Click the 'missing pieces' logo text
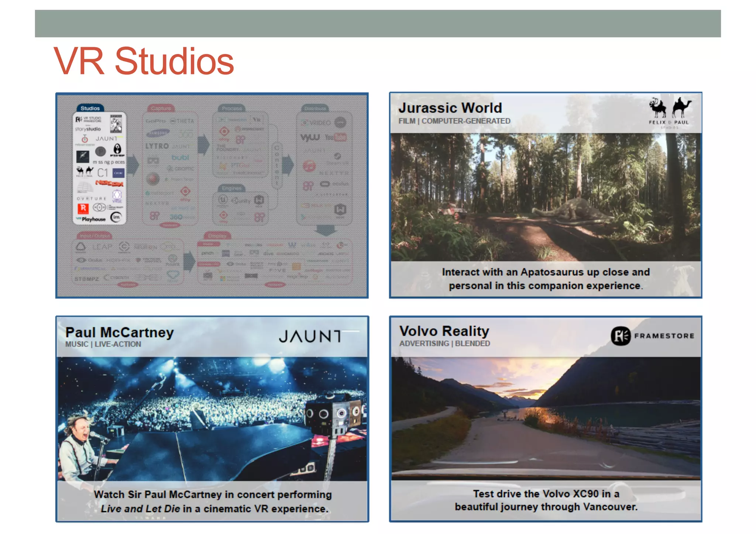 109,162
